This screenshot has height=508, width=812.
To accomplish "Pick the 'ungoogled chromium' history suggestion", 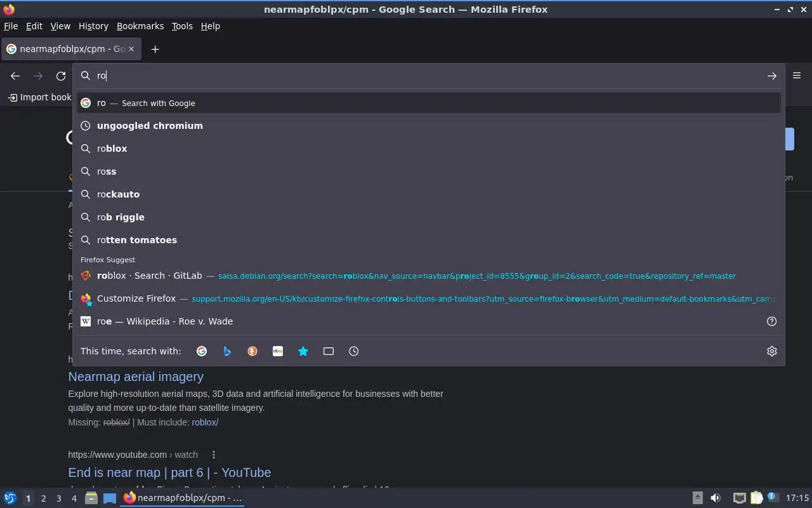I will [x=428, y=126].
